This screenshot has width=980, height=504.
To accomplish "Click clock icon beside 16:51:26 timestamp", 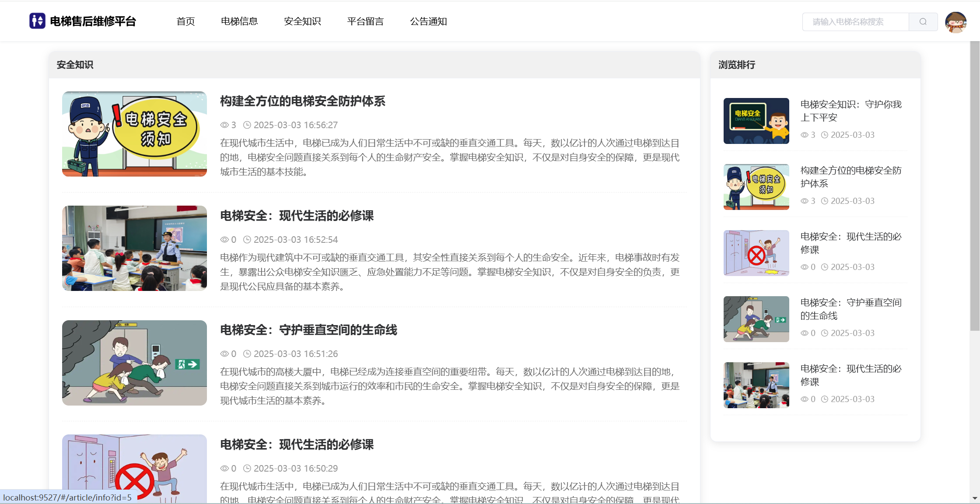I will pyautogui.click(x=247, y=354).
